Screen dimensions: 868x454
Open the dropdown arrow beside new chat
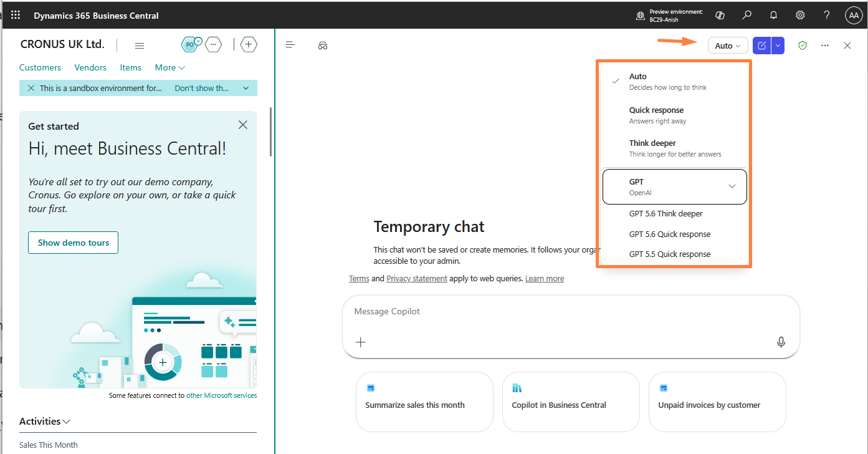coord(778,46)
